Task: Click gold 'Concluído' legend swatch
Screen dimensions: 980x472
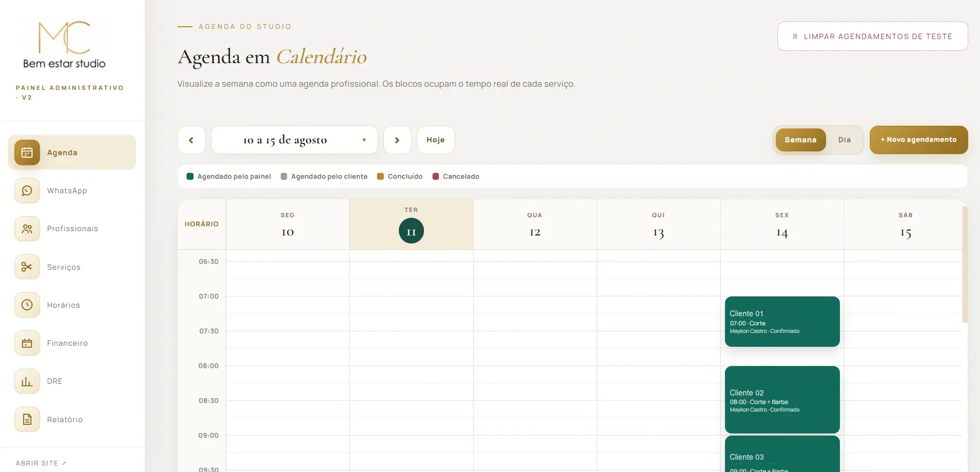Action: [380, 177]
